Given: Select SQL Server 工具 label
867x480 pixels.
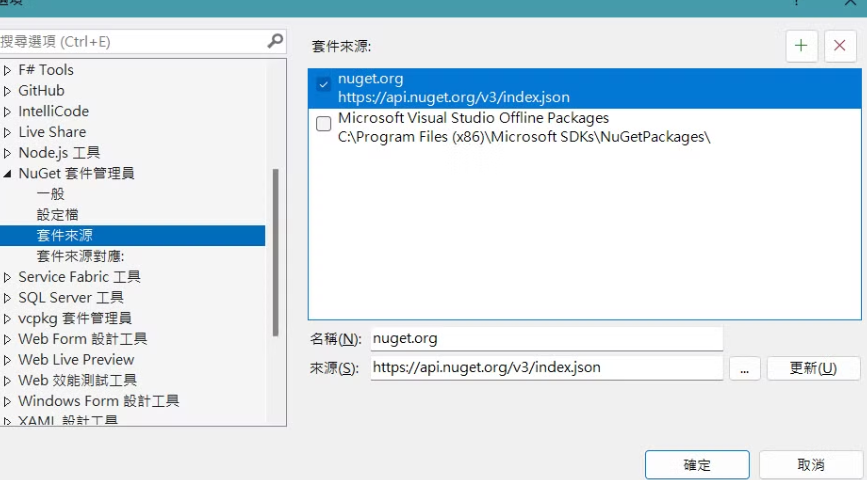Looking at the screenshot, I should (x=71, y=298).
